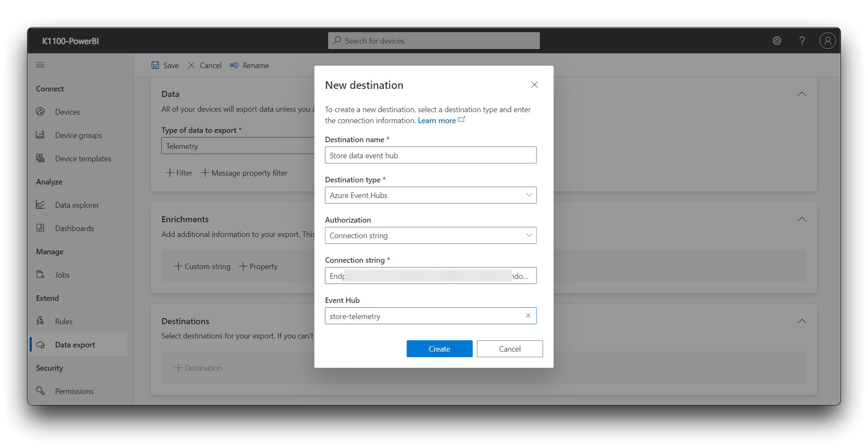Click the Permissions key icon
868x446 pixels.
pyautogui.click(x=40, y=391)
